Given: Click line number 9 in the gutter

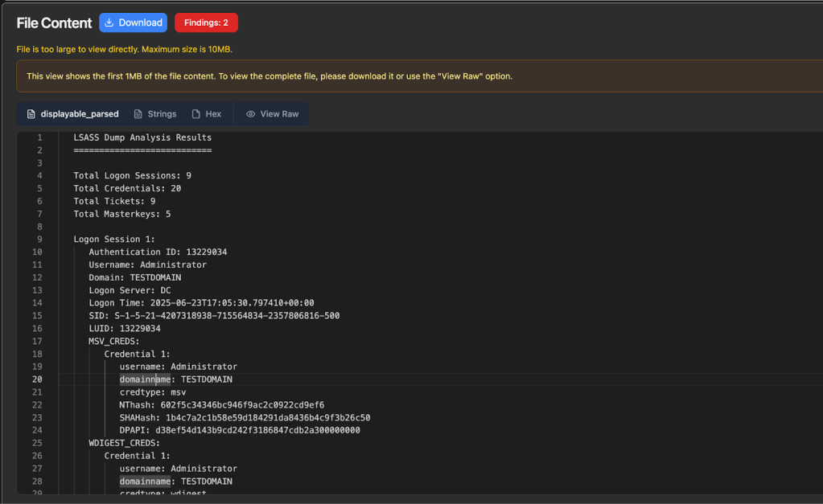Looking at the screenshot, I should (39, 240).
